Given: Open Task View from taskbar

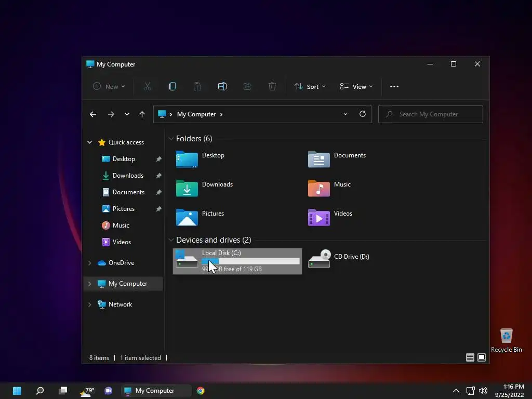Looking at the screenshot, I should tap(63, 391).
